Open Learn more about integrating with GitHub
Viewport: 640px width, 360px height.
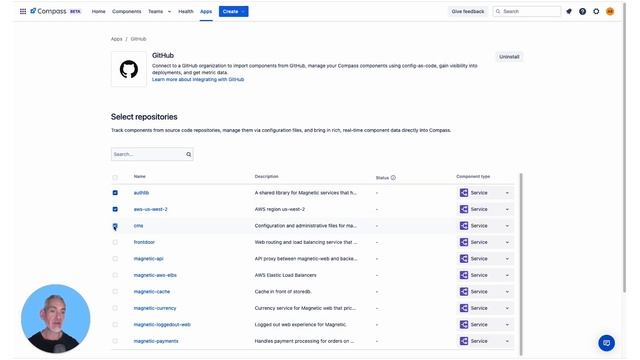(x=198, y=80)
